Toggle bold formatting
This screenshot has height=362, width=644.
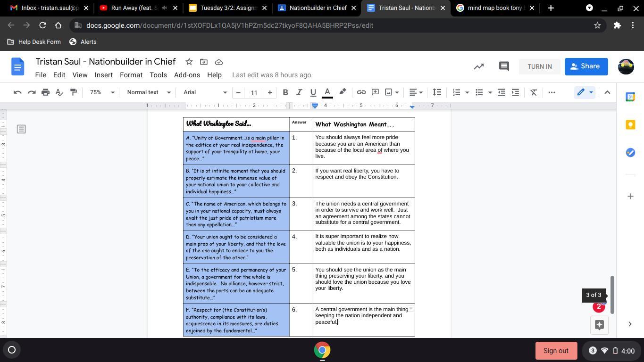[285, 92]
